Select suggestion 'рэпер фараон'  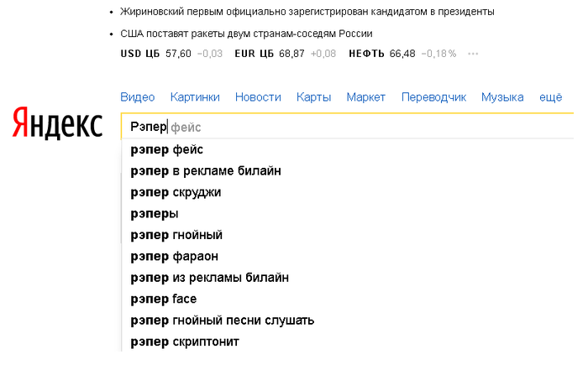[175, 256]
